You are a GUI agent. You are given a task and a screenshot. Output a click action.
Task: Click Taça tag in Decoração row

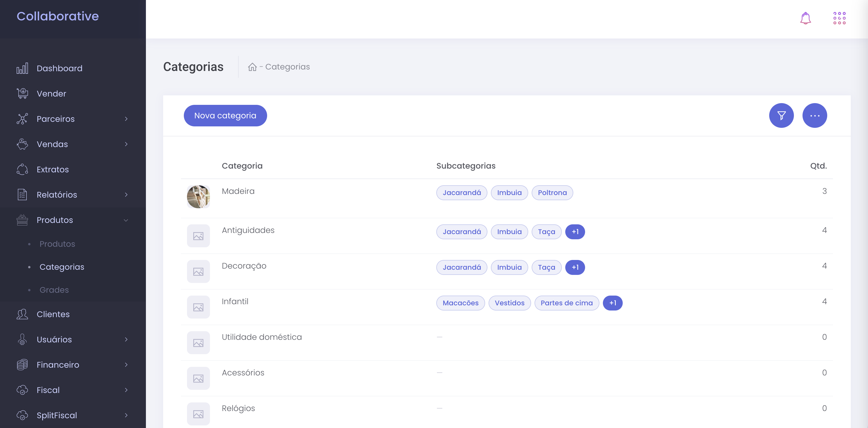pyautogui.click(x=547, y=268)
